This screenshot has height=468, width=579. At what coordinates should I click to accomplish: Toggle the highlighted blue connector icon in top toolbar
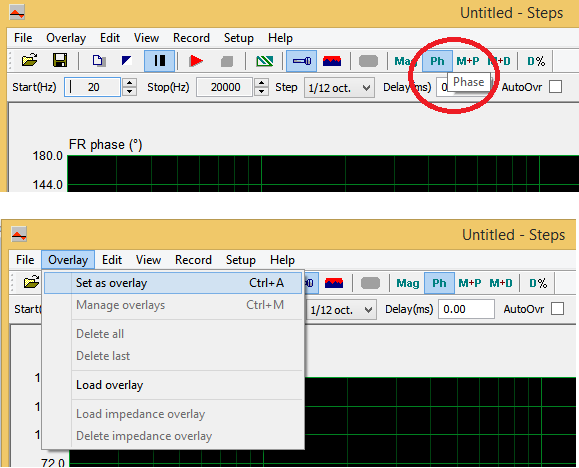point(302,61)
